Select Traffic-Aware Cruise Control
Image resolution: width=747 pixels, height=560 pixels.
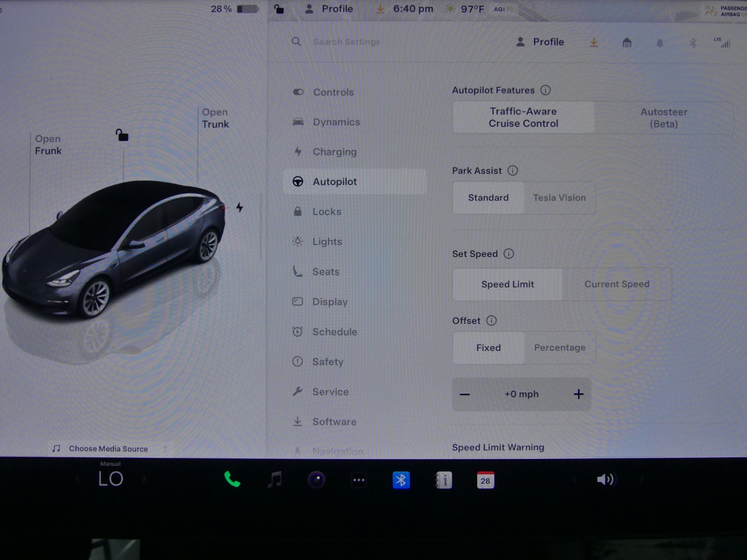tap(523, 118)
